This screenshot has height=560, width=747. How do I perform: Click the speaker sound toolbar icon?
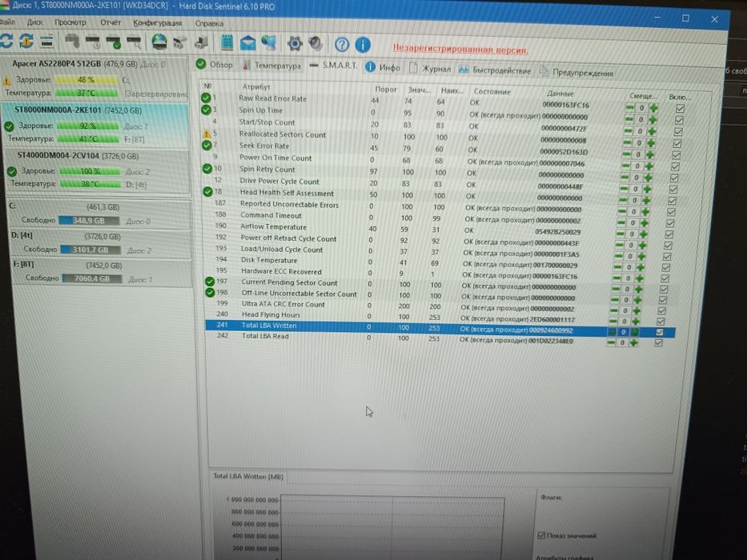[315, 44]
